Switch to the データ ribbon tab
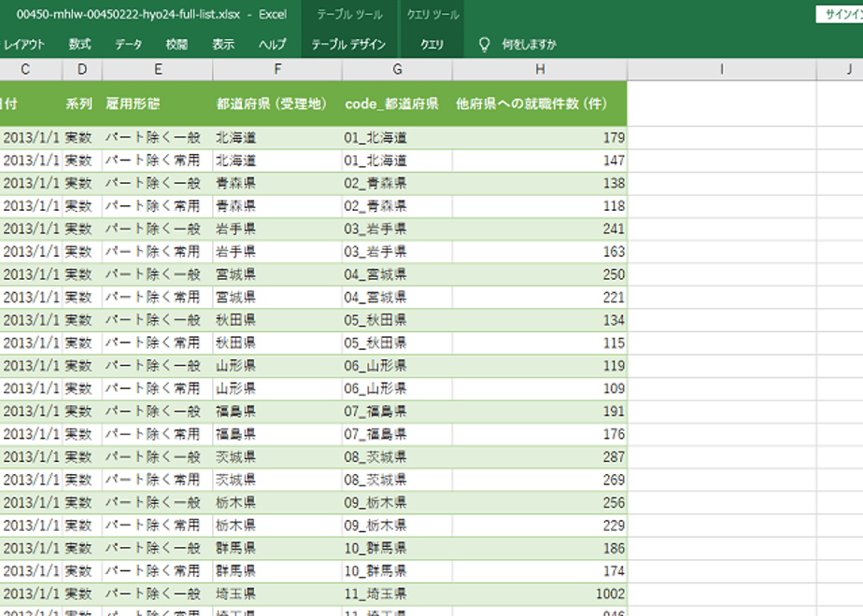This screenshot has width=863, height=616. click(129, 45)
